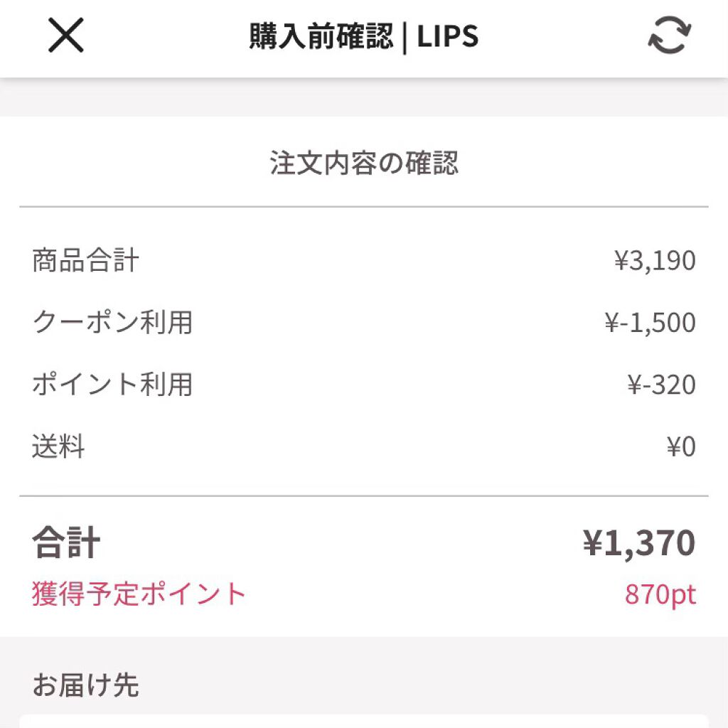The width and height of the screenshot is (728, 728).
Task: Click the 870pt earned points value
Action: (x=660, y=594)
